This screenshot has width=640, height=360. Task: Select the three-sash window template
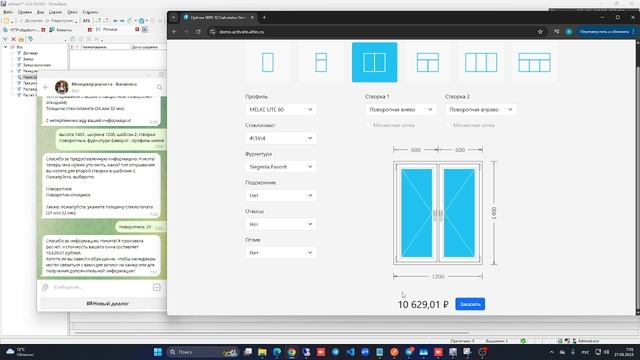(481, 62)
